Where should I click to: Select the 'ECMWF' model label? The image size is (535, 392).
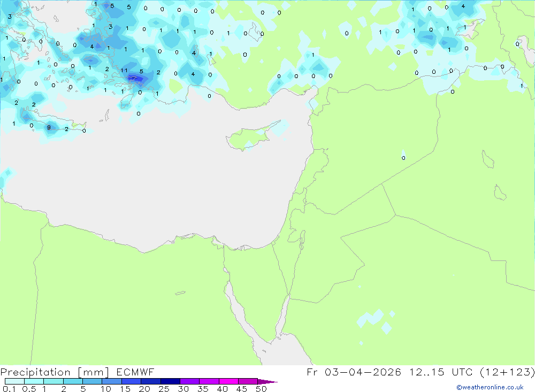(135, 372)
